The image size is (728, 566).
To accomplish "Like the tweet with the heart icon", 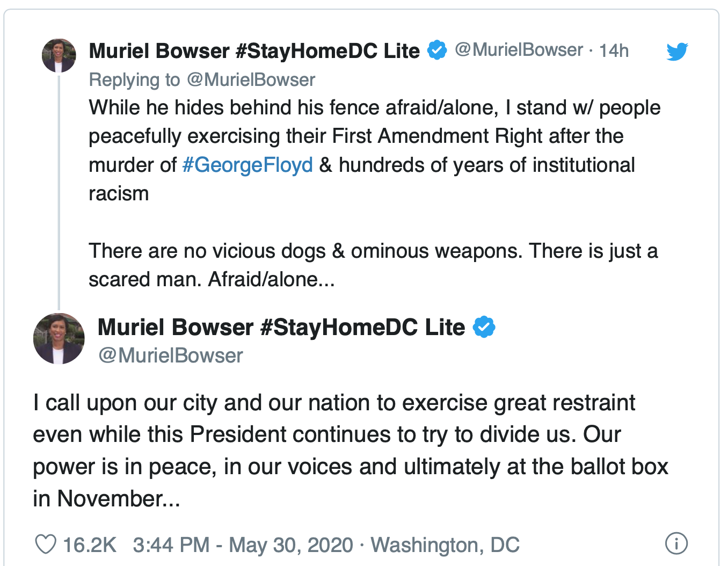I will [x=46, y=545].
